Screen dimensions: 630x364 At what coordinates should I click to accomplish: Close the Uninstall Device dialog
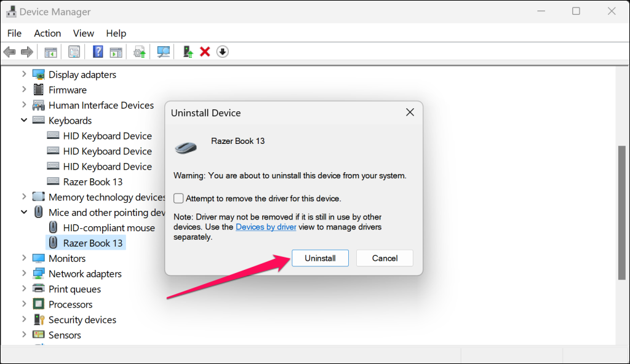pyautogui.click(x=410, y=113)
